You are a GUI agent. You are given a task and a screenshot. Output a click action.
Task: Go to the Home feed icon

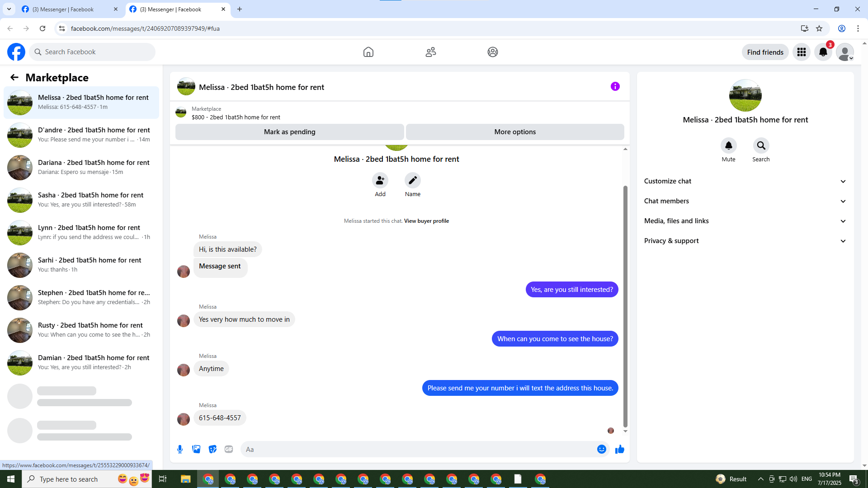[x=368, y=52]
